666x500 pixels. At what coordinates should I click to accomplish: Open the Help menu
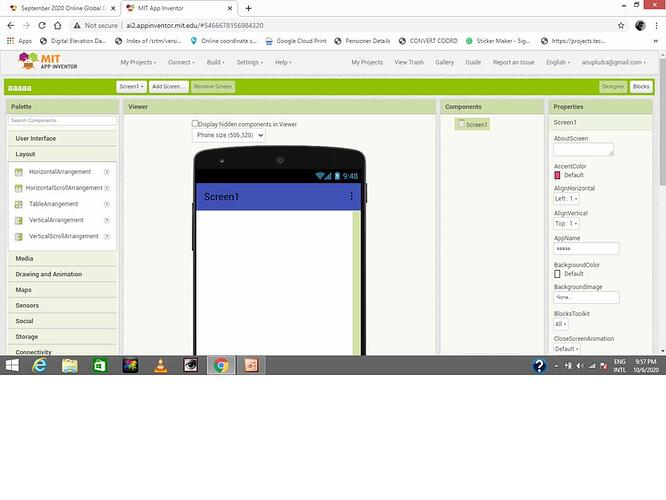coord(283,62)
